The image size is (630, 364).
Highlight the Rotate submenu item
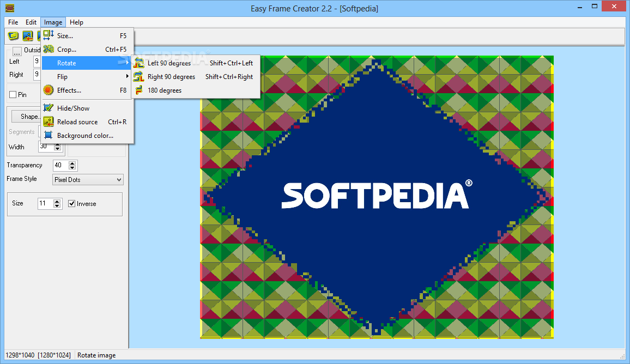click(x=87, y=63)
